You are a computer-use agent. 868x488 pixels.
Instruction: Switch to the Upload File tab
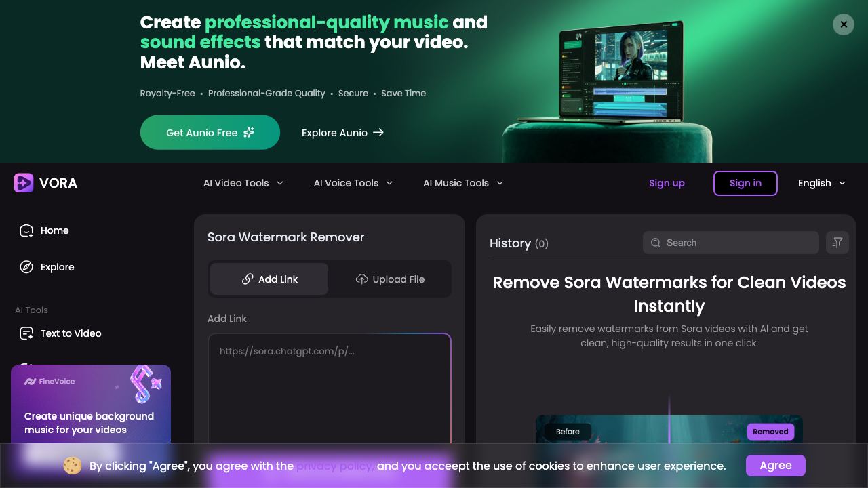coord(390,279)
